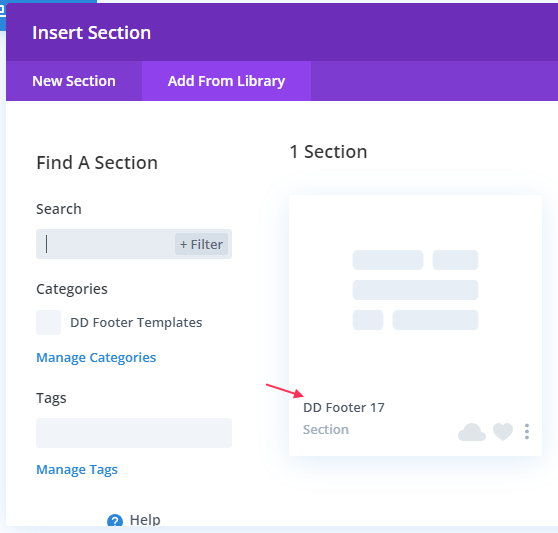
Task: Click the DD Footer 17 title text
Action: pyautogui.click(x=344, y=407)
